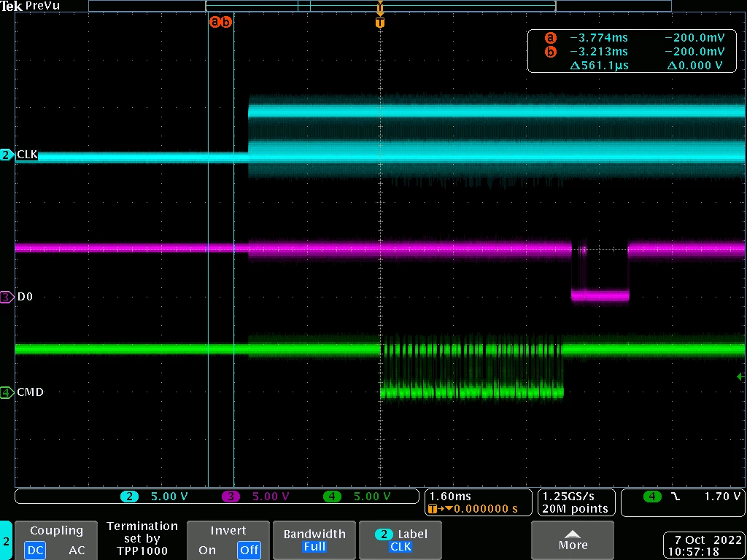Click the 1.70 V trigger level readout
This screenshot has width=747, height=560.
pyautogui.click(x=721, y=497)
